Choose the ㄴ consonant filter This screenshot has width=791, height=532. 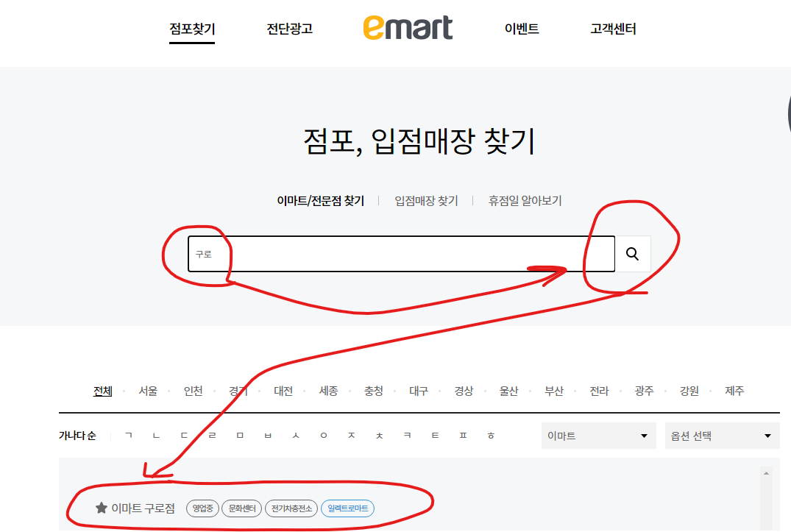pos(157,435)
